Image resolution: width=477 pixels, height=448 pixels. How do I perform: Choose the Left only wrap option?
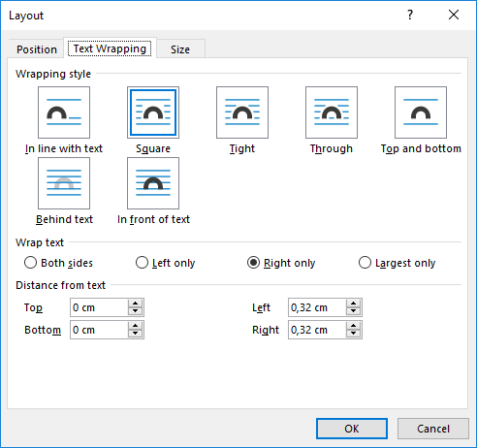[x=142, y=263]
